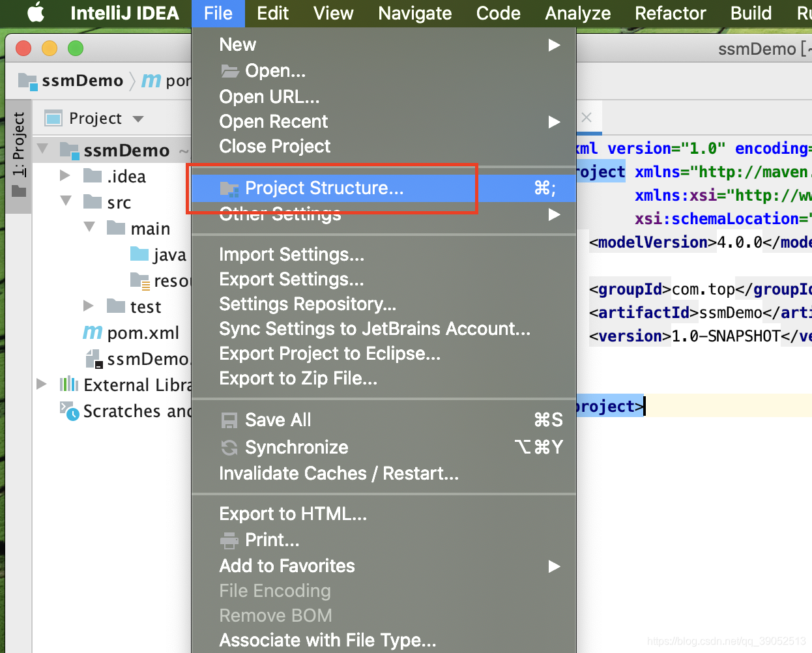Click the folder icon below 1: Project tab
This screenshot has height=653, width=812.
click(19, 191)
